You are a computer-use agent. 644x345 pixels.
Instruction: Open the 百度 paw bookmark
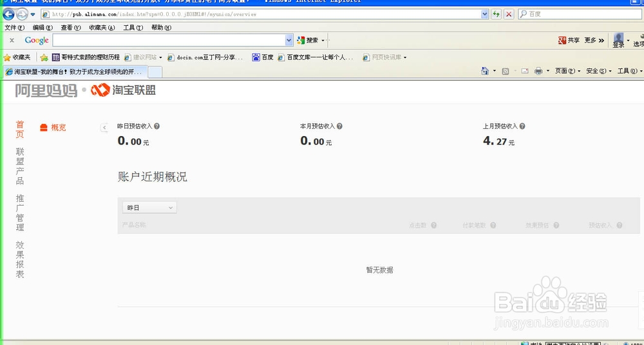click(263, 57)
